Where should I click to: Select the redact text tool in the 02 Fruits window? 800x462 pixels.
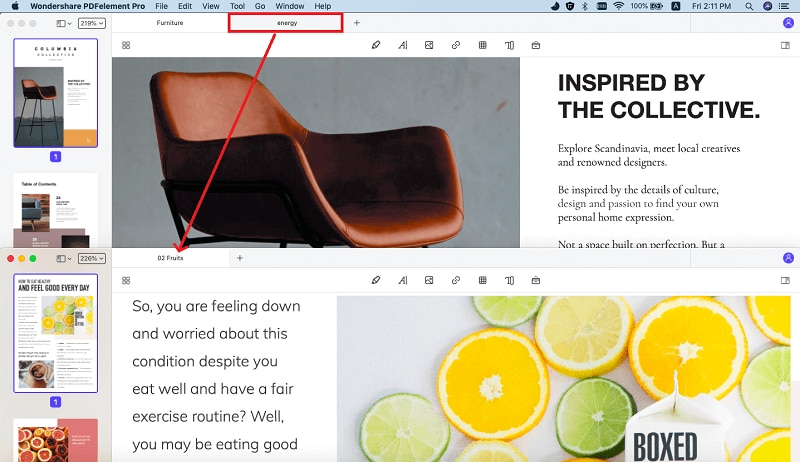(x=509, y=280)
